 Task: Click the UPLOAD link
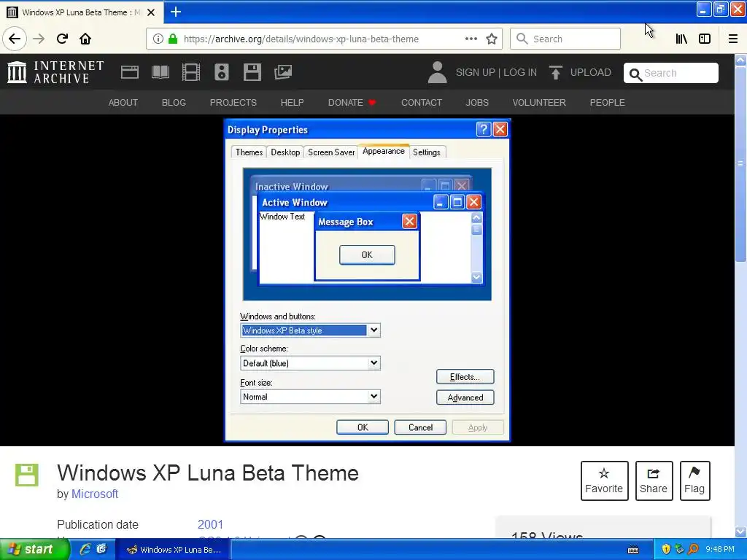pyautogui.click(x=591, y=72)
